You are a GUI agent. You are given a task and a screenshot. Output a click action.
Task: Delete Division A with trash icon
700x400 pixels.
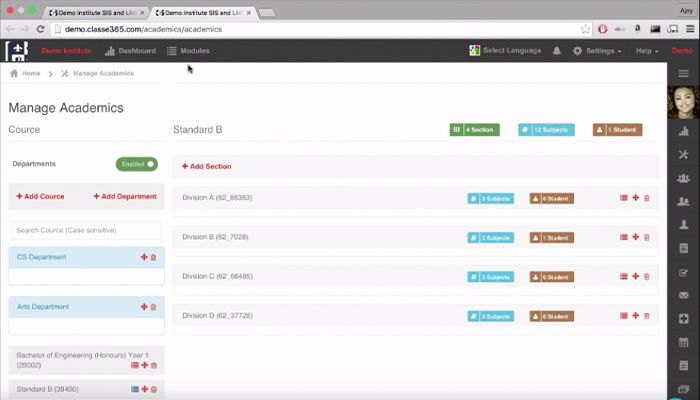pyautogui.click(x=646, y=198)
